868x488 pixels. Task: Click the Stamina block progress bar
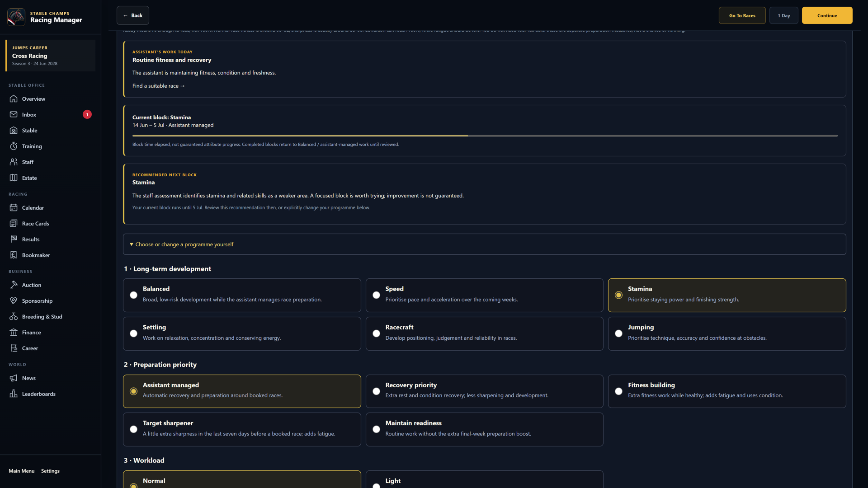coord(485,136)
